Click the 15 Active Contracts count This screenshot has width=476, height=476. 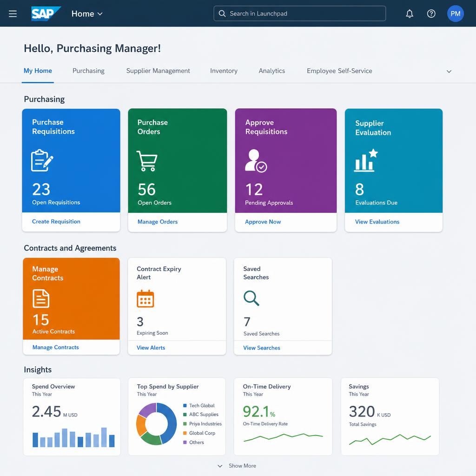coord(41,320)
